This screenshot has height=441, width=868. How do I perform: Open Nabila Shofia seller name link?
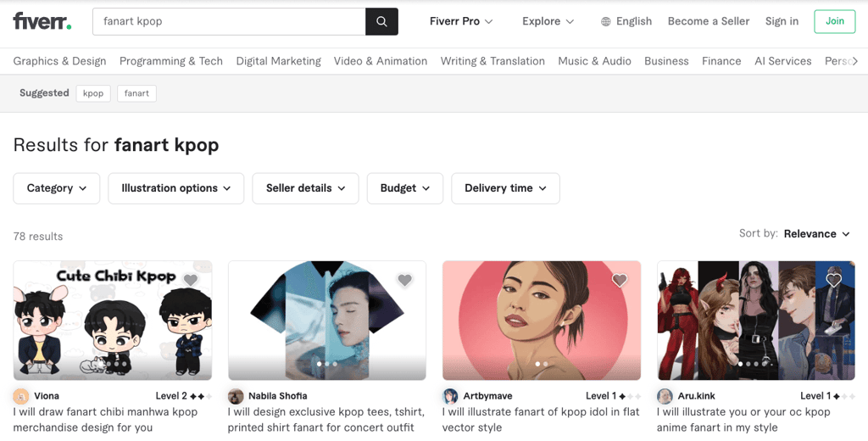tap(278, 396)
